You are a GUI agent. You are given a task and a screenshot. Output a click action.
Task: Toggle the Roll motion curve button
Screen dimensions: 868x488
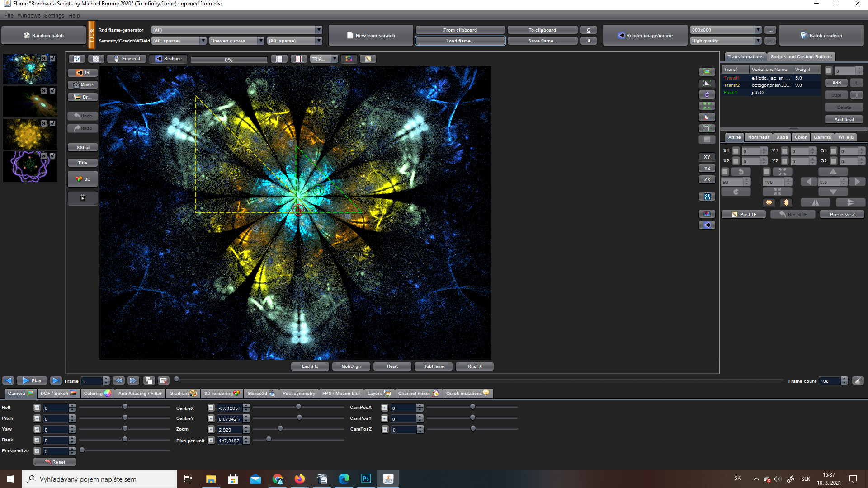pyautogui.click(x=37, y=408)
